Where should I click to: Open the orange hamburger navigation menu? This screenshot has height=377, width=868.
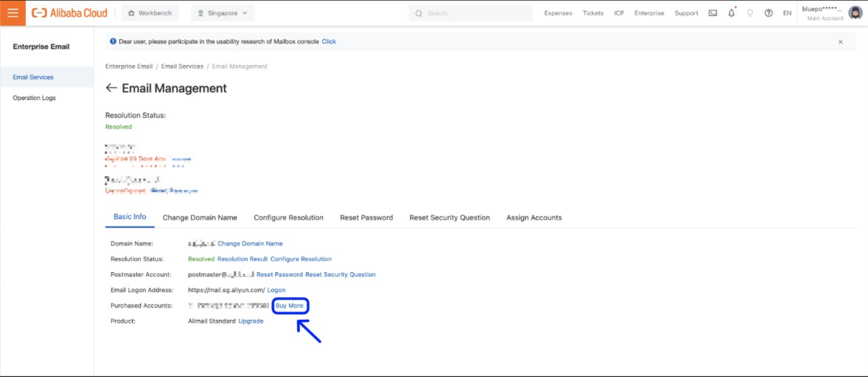click(x=12, y=13)
